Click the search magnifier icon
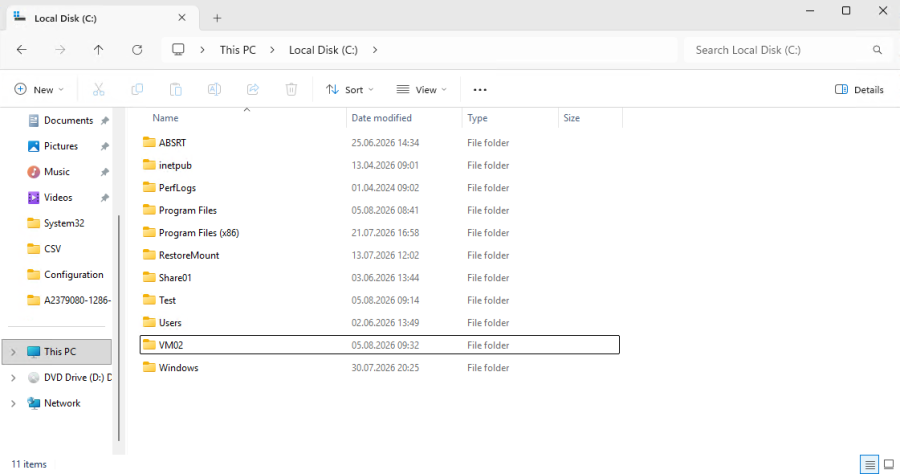Image resolution: width=900 pixels, height=474 pixels. tap(877, 50)
